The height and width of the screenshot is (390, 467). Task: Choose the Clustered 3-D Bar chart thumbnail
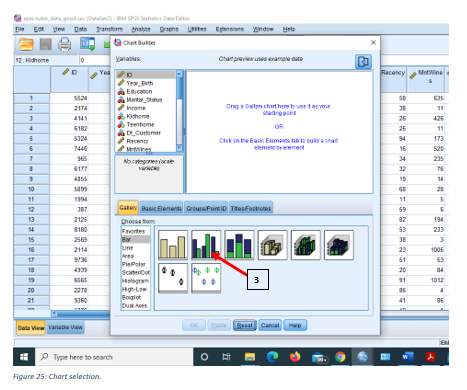point(306,245)
